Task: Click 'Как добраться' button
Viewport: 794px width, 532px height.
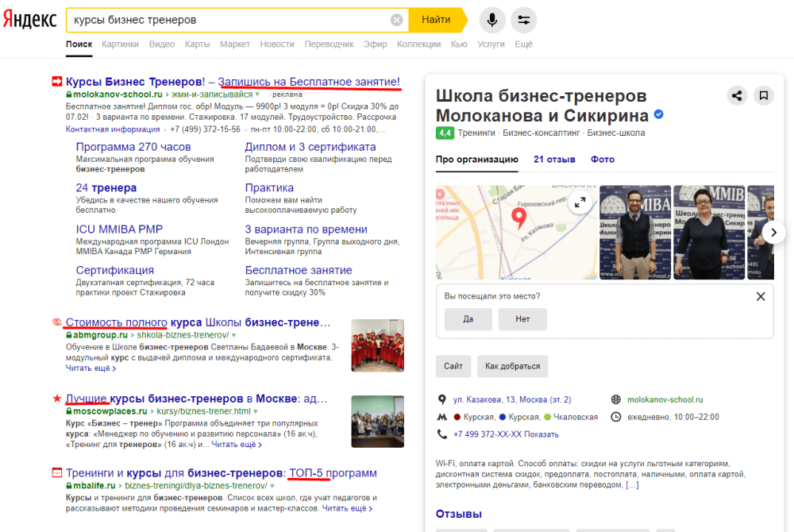Action: [x=512, y=366]
